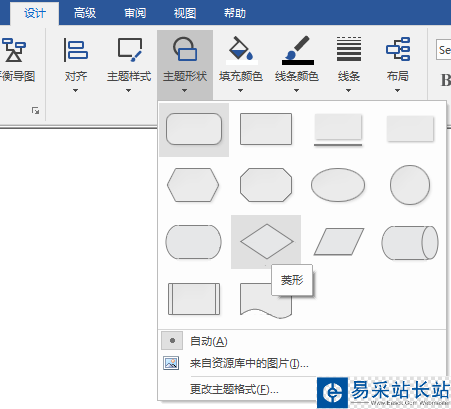The width and height of the screenshot is (451, 409).
Task: Choose the hexagon topic shape
Action: click(x=193, y=185)
